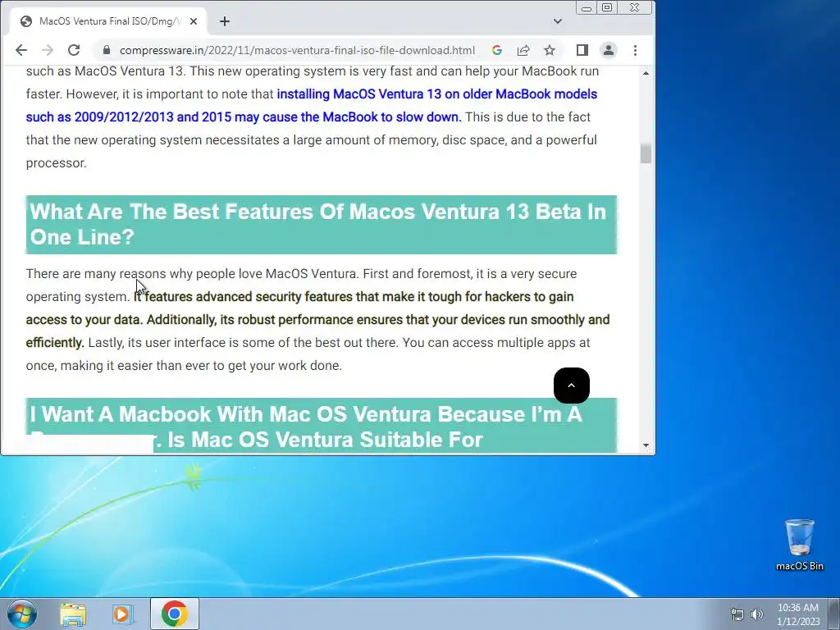Image resolution: width=840 pixels, height=630 pixels.
Task: Reload the page with the refresh icon
Action: (x=74, y=50)
